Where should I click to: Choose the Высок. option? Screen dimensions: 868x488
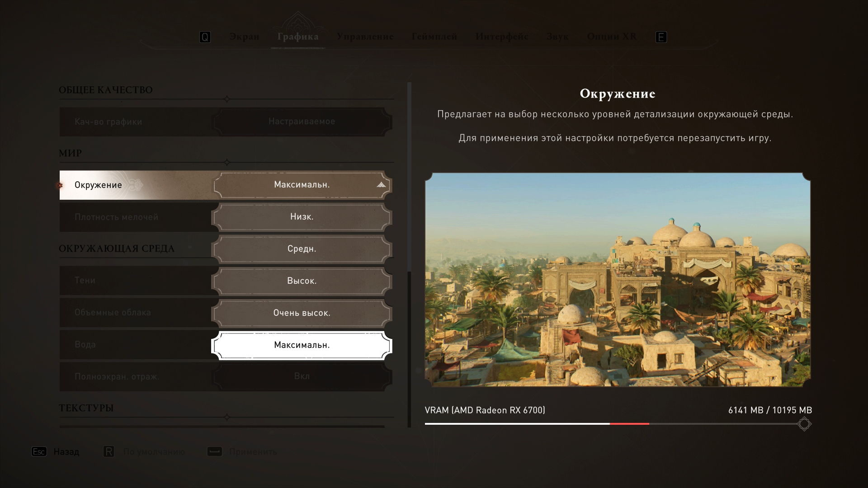(302, 281)
